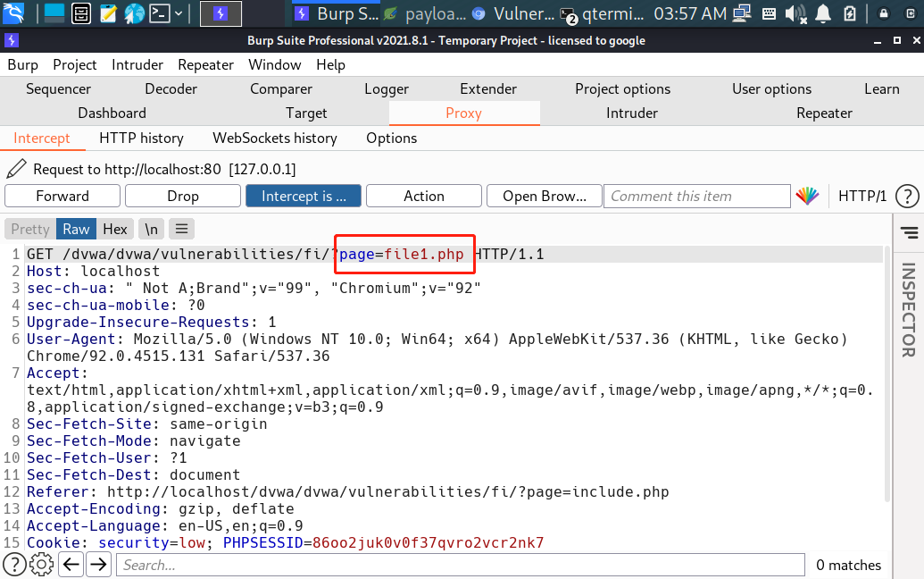Switch to the Repeater tool tab
Viewport: 924px width, 579px height.
pos(824,113)
